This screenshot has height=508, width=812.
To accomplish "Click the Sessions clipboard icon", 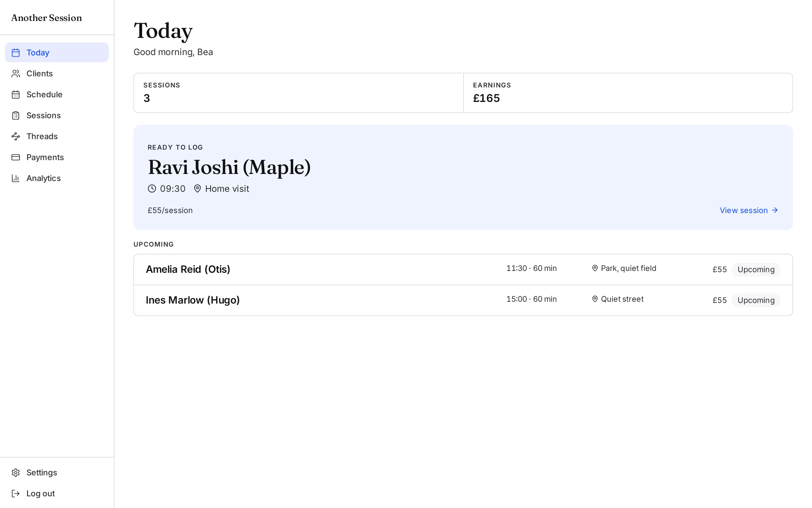I will point(16,115).
